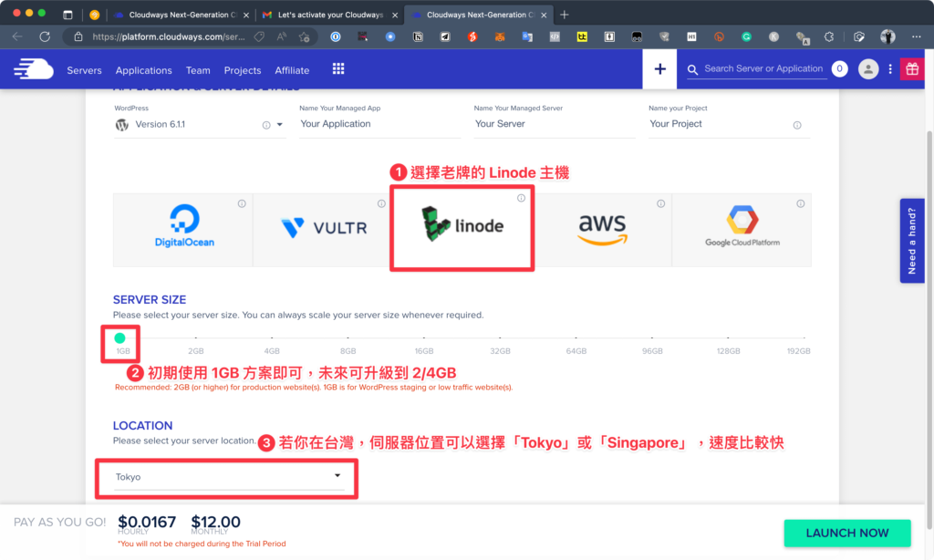Set server size slider to 192GB
The width and height of the screenshot is (934, 560).
(x=804, y=338)
